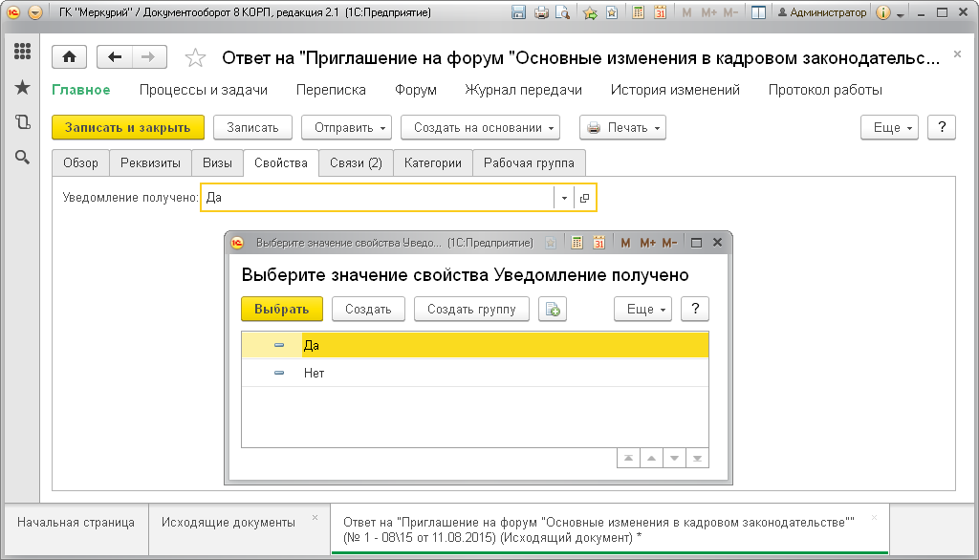Click Создать button in dialog
Viewport: 979px width, 560px height.
pos(368,309)
